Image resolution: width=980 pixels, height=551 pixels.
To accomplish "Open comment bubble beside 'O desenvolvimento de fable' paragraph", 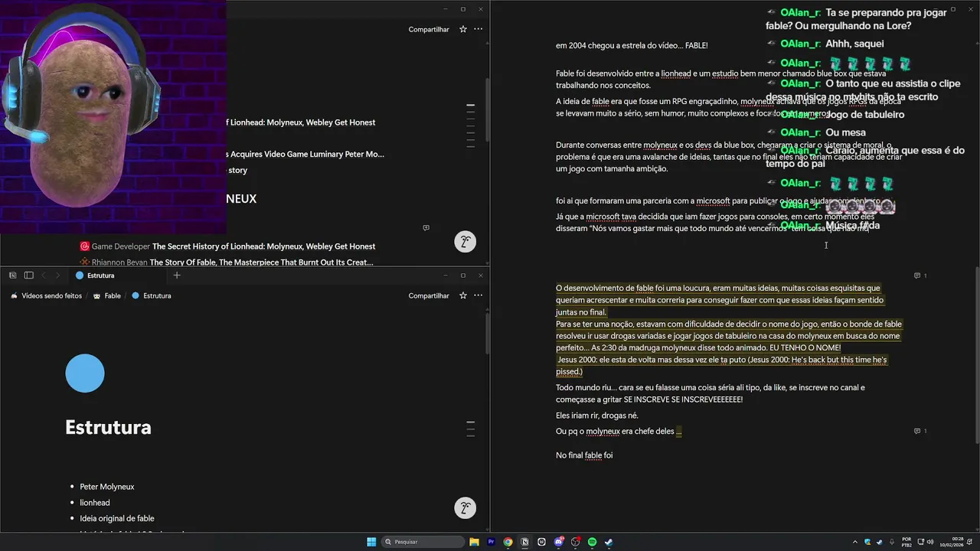I will (x=920, y=275).
